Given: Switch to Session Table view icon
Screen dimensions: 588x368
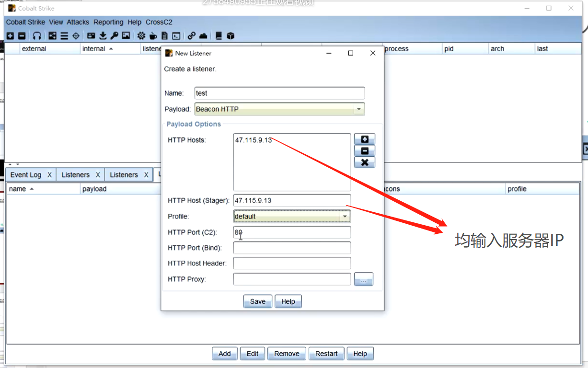Looking at the screenshot, I should [x=64, y=36].
